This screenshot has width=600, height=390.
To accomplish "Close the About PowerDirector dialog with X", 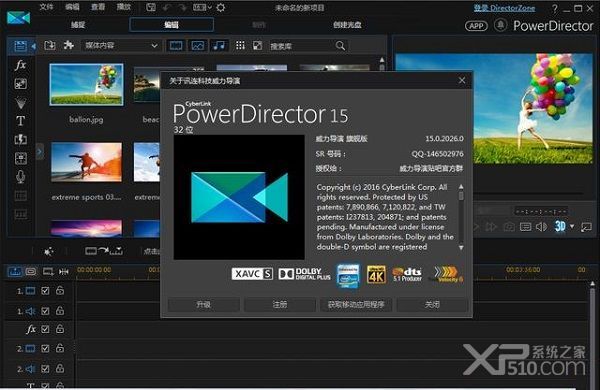I will (462, 80).
